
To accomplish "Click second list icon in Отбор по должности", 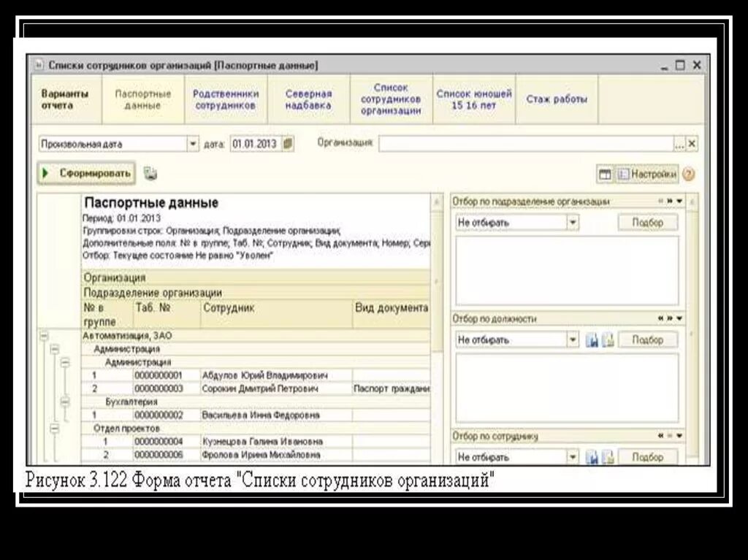I will [x=607, y=340].
